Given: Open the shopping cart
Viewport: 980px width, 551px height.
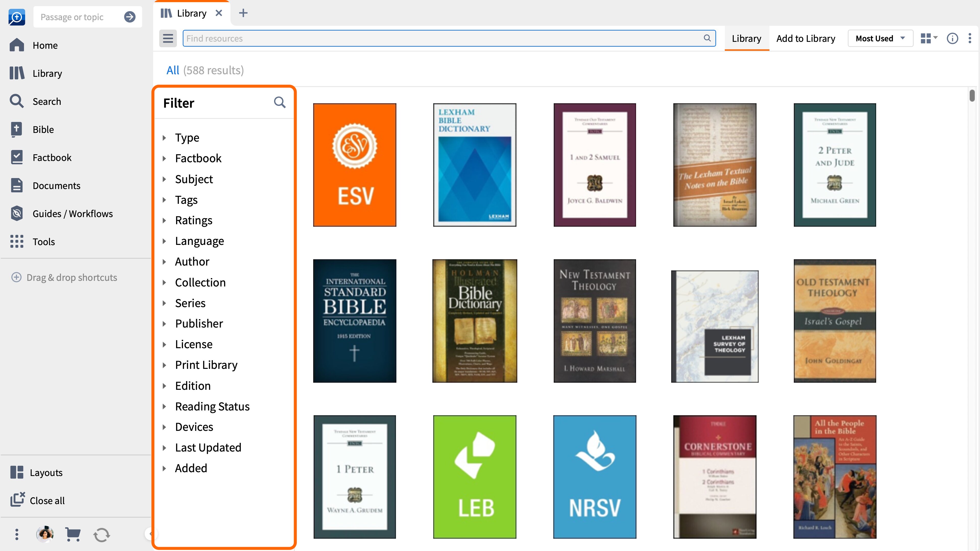Looking at the screenshot, I should 73,534.
